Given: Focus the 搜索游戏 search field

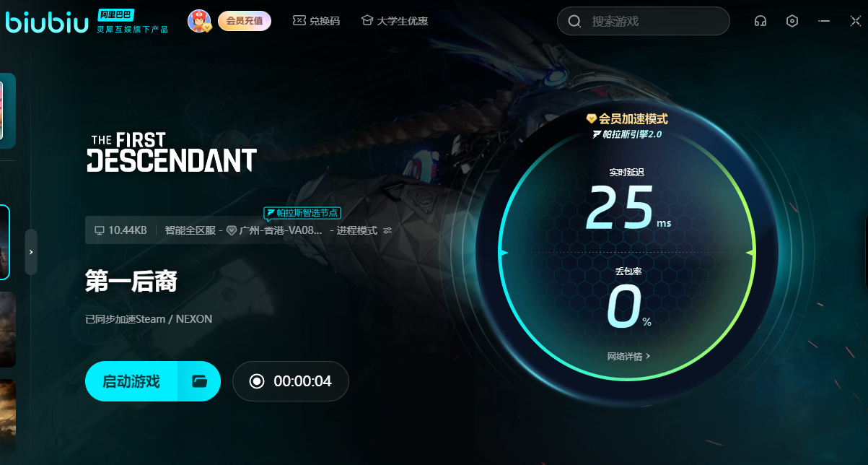Looking at the screenshot, I should click(644, 21).
